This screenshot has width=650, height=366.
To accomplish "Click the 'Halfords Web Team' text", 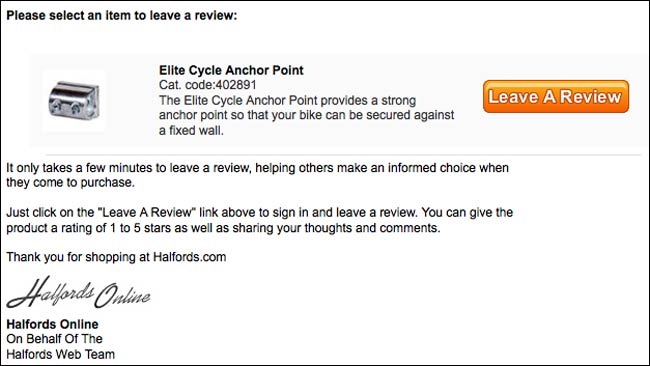I will pyautogui.click(x=61, y=354).
